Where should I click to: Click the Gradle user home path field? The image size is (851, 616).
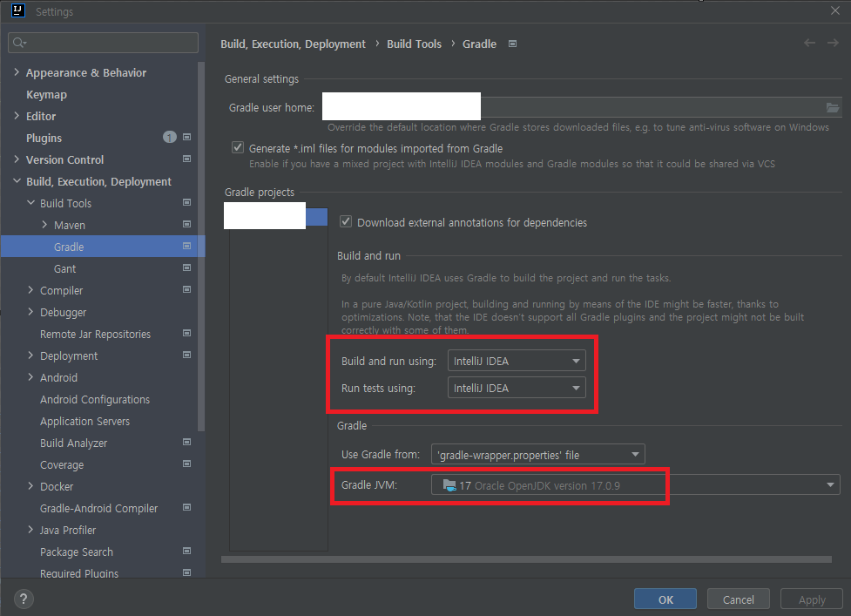pyautogui.click(x=582, y=107)
